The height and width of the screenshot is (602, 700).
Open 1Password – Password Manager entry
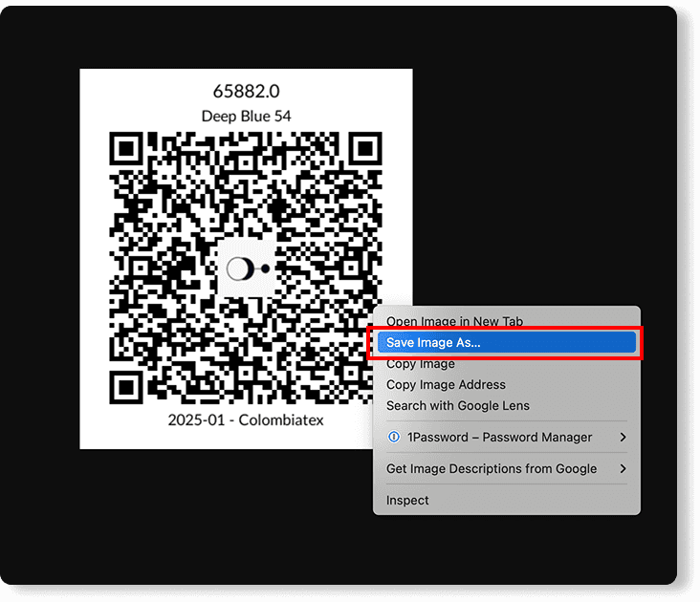click(506, 438)
